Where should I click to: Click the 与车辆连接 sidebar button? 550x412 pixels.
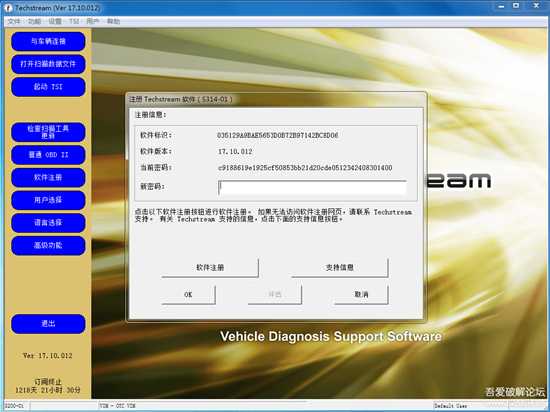tap(48, 41)
